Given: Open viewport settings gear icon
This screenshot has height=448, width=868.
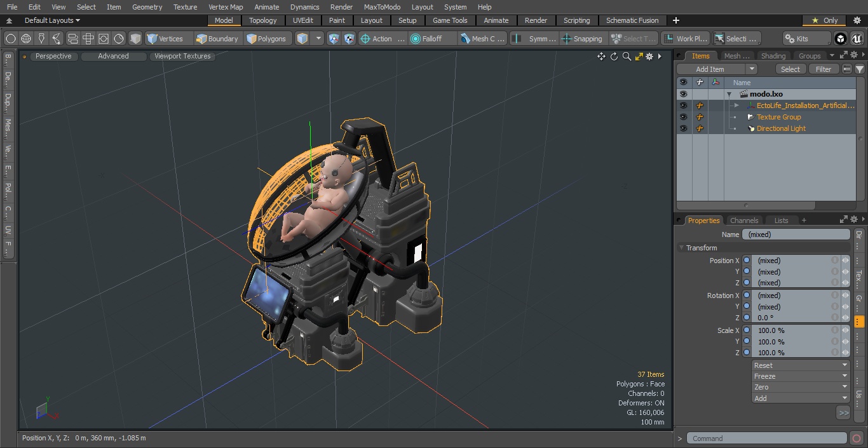Looking at the screenshot, I should point(649,57).
